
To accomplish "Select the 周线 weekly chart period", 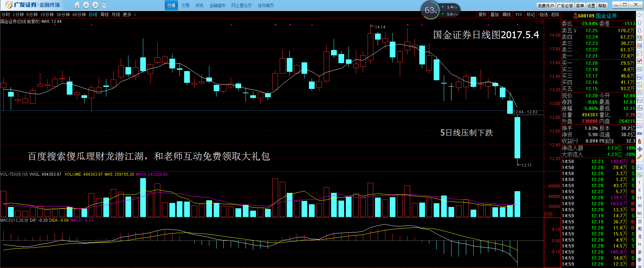I will coord(104,15).
